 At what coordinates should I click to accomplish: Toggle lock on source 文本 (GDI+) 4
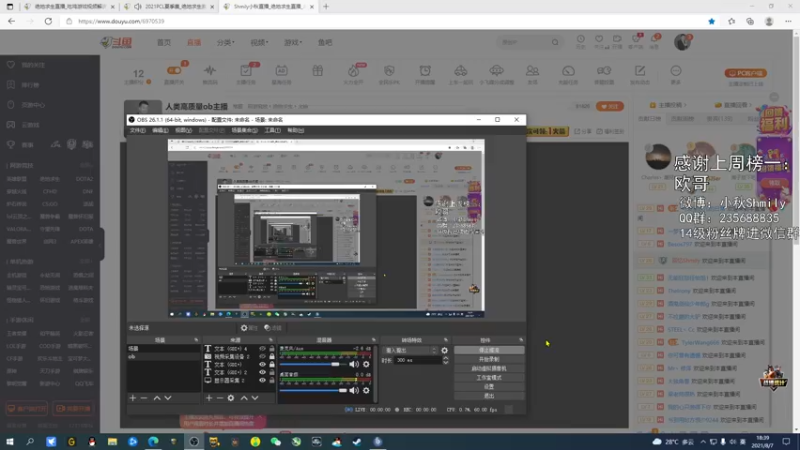click(271, 349)
